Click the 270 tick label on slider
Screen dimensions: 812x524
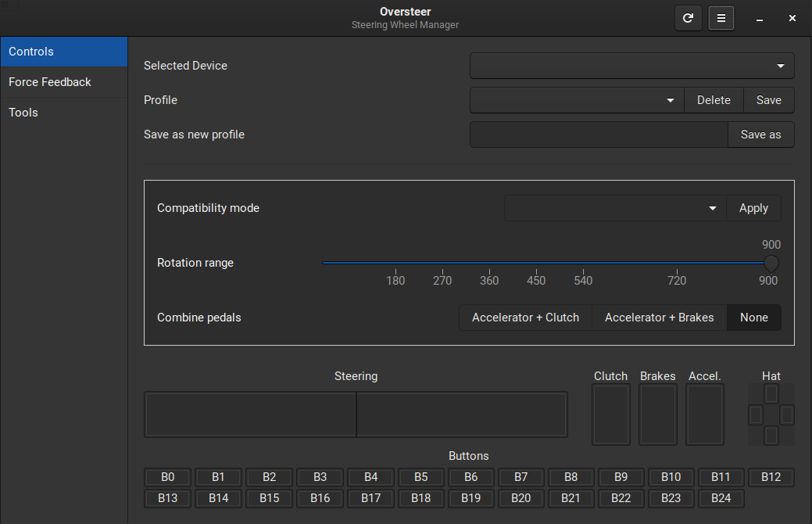pos(442,281)
